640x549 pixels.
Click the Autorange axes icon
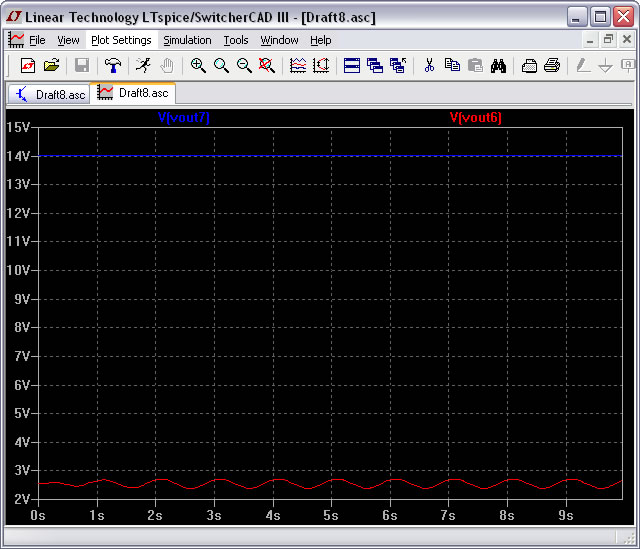click(x=321, y=65)
